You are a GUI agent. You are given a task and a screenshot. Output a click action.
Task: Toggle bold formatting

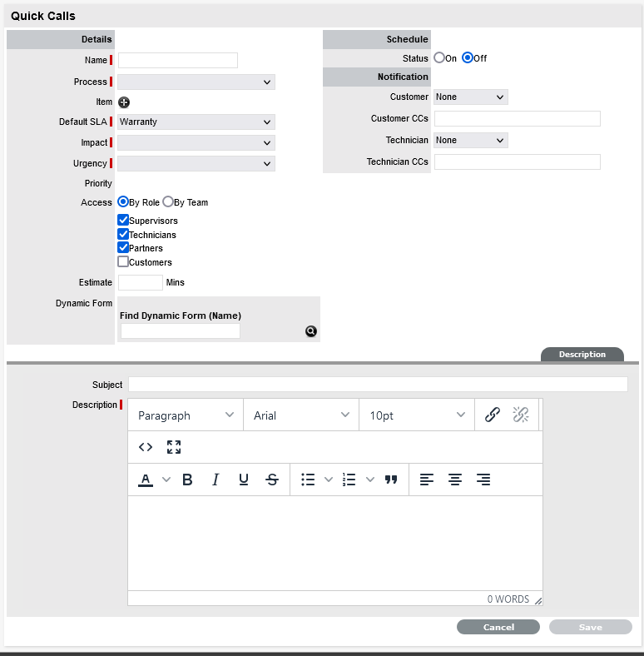187,480
